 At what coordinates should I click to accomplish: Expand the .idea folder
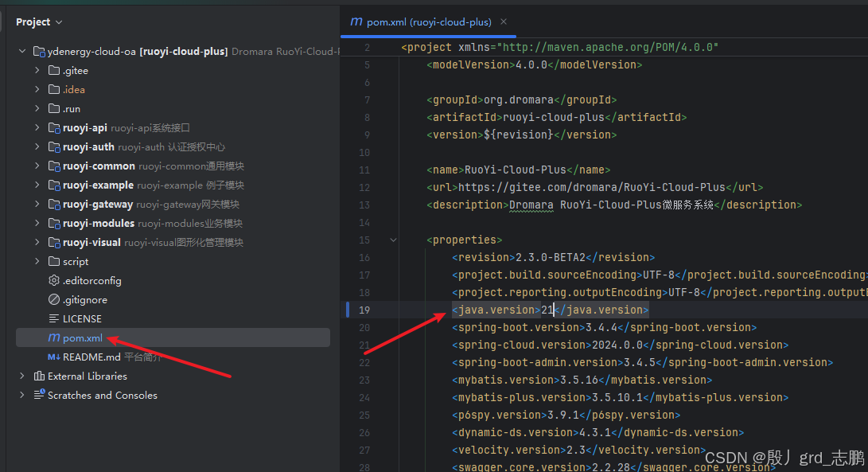(37, 89)
